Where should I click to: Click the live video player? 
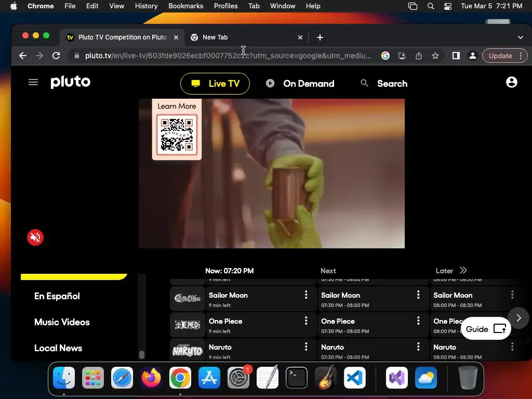coord(271,174)
